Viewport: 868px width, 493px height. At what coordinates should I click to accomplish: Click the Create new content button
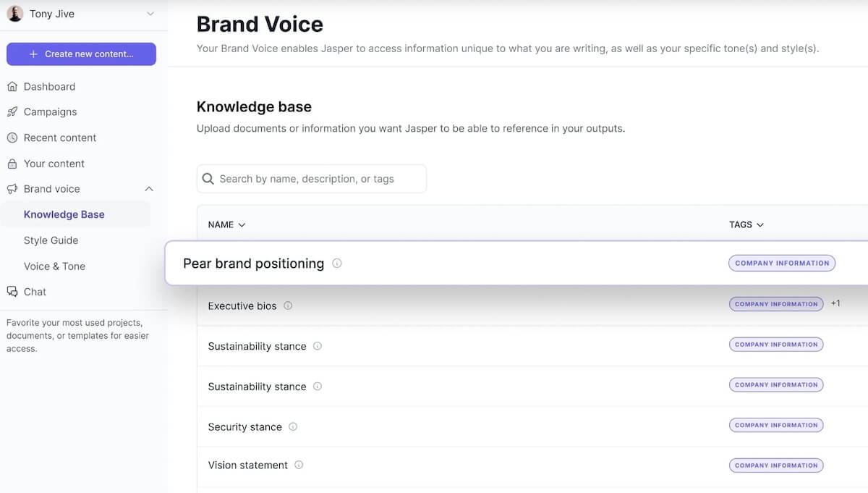pos(81,54)
